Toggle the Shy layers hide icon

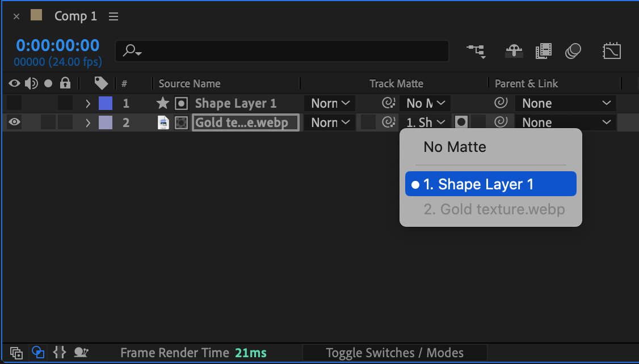514,52
